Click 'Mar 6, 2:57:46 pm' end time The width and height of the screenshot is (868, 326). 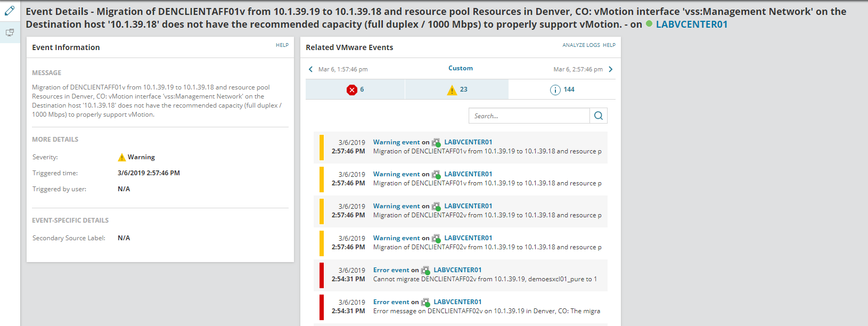(x=578, y=69)
